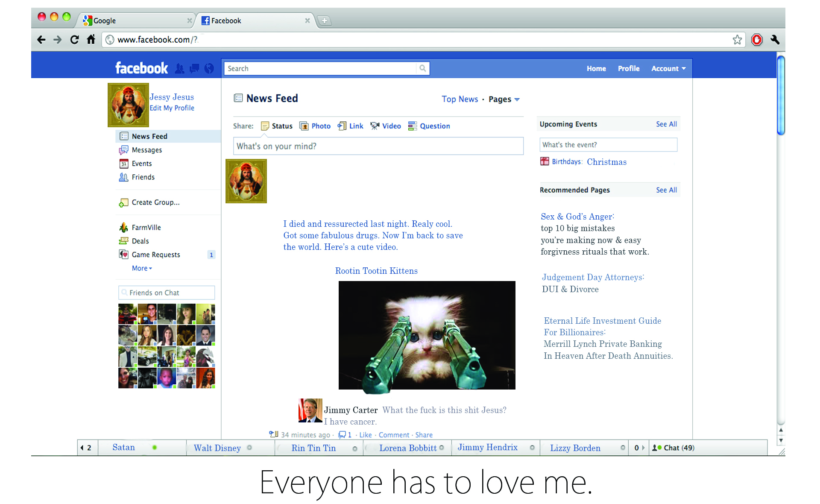Image resolution: width=820 pixels, height=504 pixels.
Task: Click the Link share icon
Action: (x=342, y=126)
